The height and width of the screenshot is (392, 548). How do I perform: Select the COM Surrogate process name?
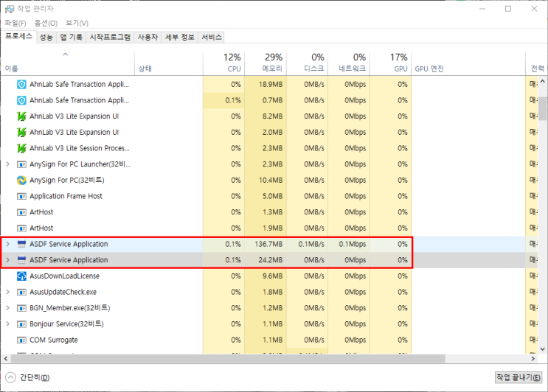[54, 340]
